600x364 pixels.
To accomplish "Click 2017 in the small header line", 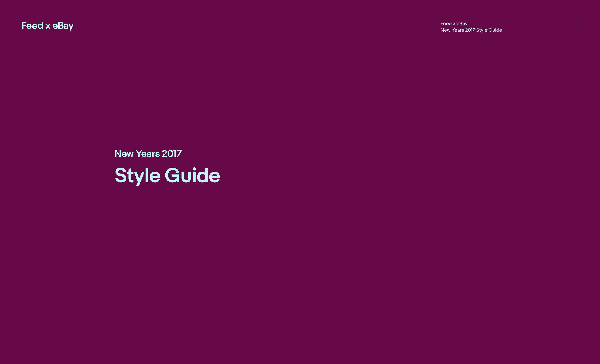I will pyautogui.click(x=470, y=30).
